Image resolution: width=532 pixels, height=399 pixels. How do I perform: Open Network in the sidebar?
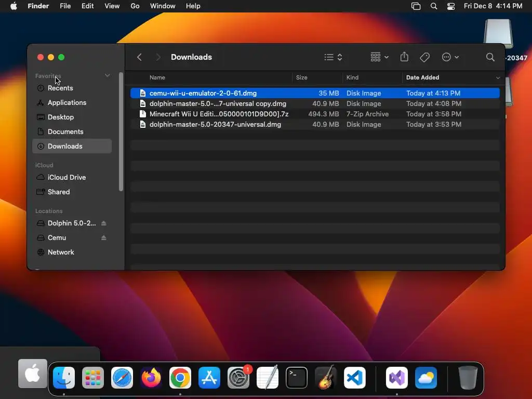[x=72, y=252]
